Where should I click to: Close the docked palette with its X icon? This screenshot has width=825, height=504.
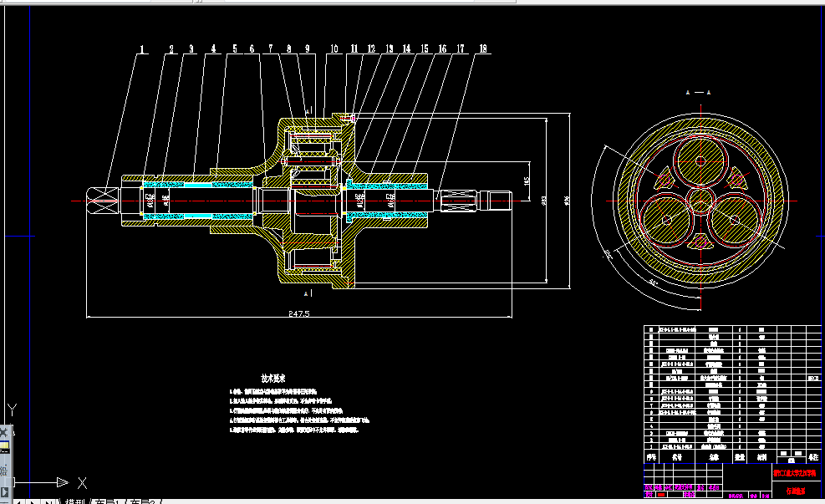pyautogui.click(x=3, y=432)
